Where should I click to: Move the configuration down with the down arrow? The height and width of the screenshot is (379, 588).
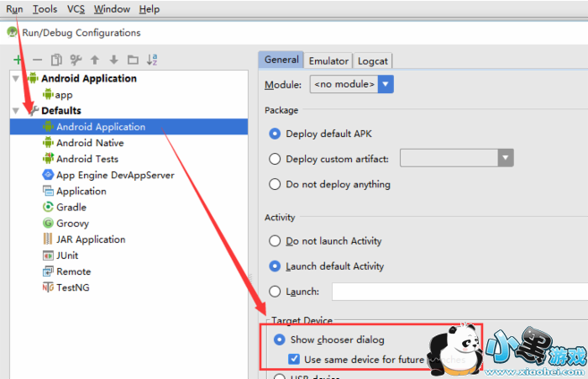(114, 60)
